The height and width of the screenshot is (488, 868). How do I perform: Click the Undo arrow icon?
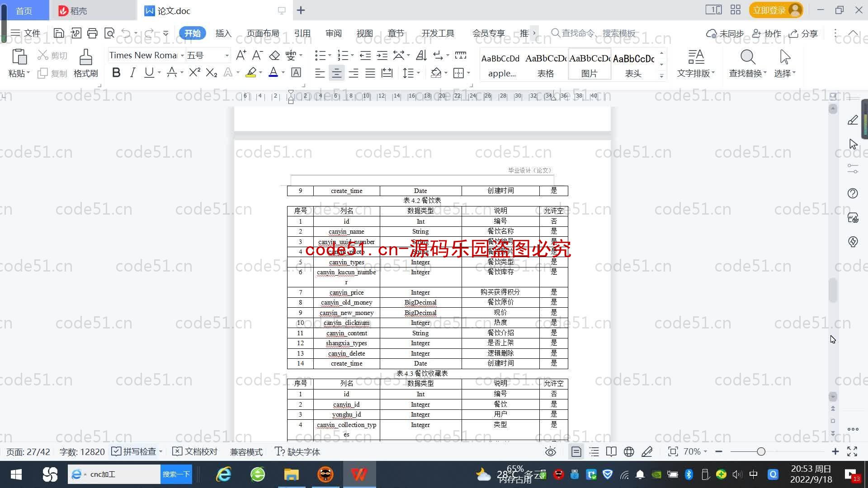click(x=126, y=33)
